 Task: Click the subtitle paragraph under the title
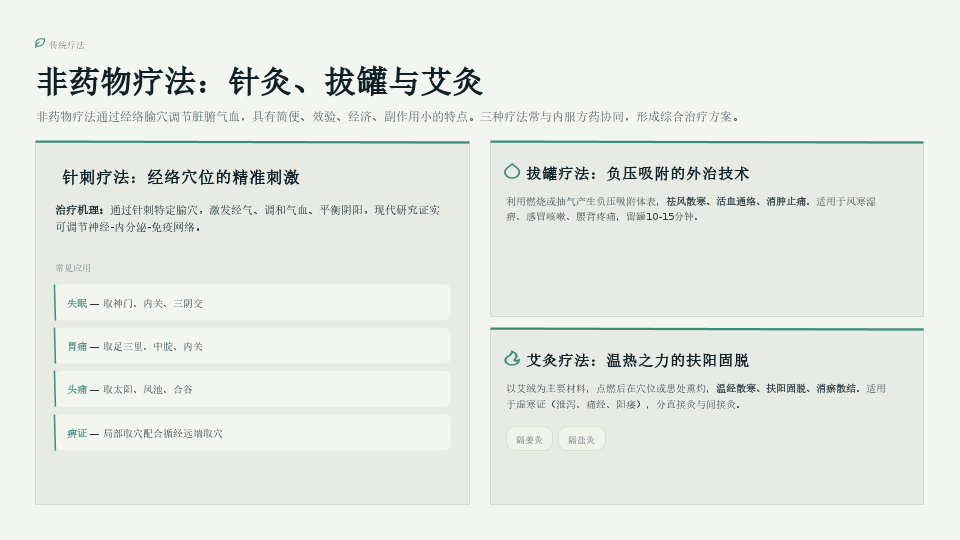388,117
